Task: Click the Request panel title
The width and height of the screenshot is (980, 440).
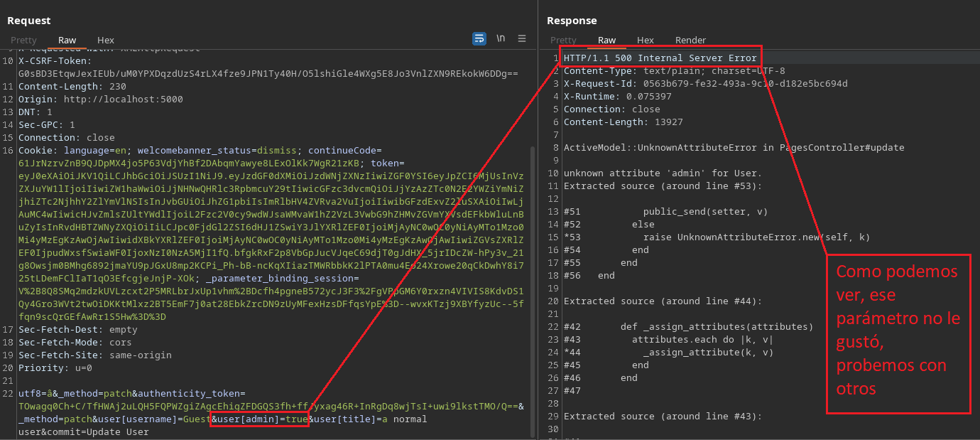Action: tap(29, 21)
